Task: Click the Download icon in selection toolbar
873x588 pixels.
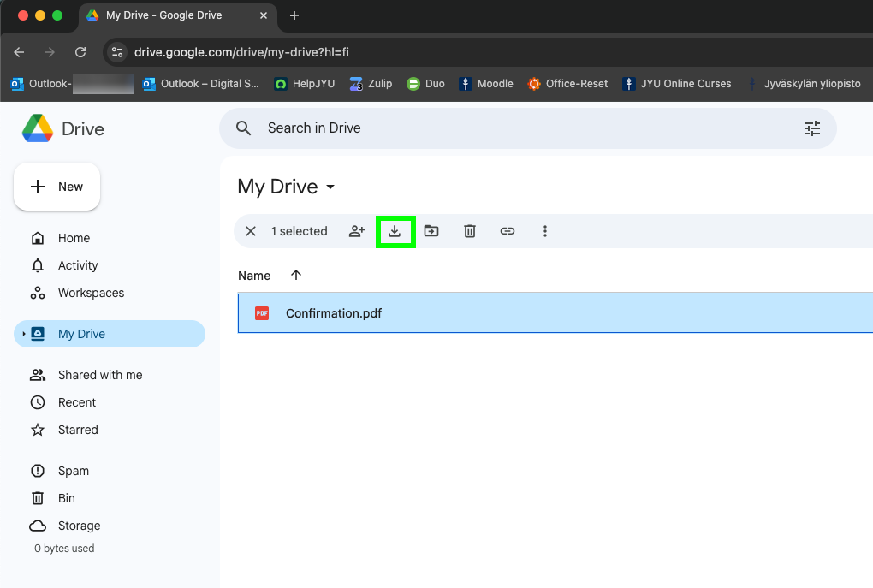Action: click(x=395, y=231)
